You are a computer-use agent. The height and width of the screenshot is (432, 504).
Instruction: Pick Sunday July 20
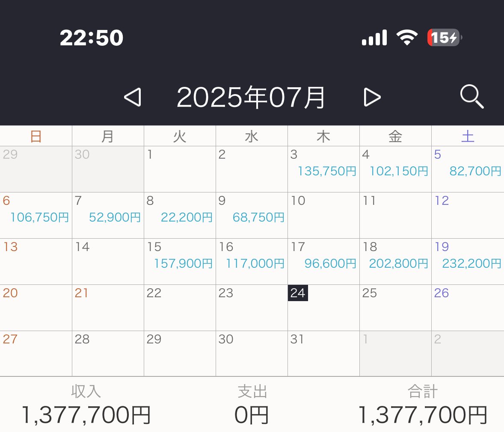point(36,308)
